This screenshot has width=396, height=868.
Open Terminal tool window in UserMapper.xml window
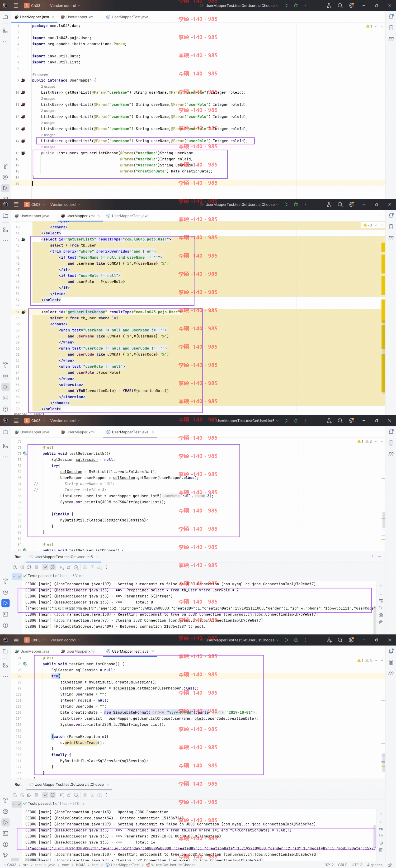pyautogui.click(x=5, y=398)
